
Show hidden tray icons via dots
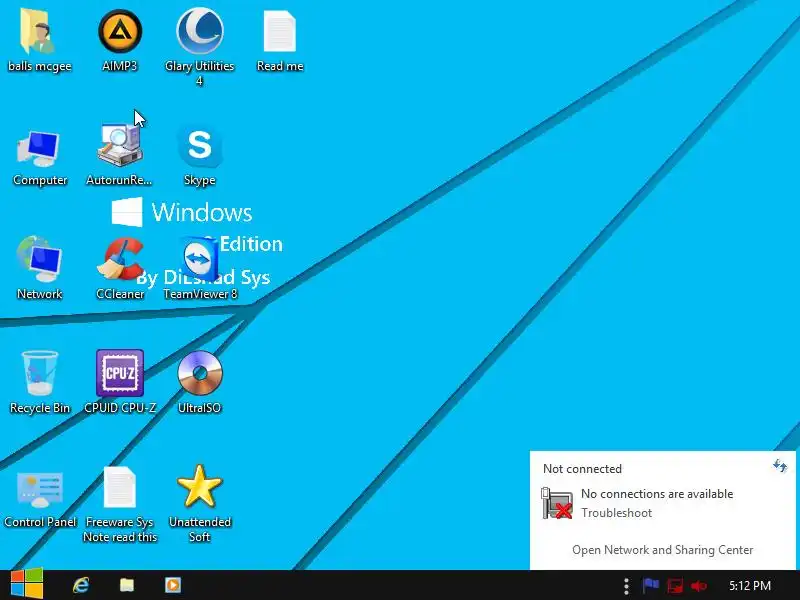[626, 586]
